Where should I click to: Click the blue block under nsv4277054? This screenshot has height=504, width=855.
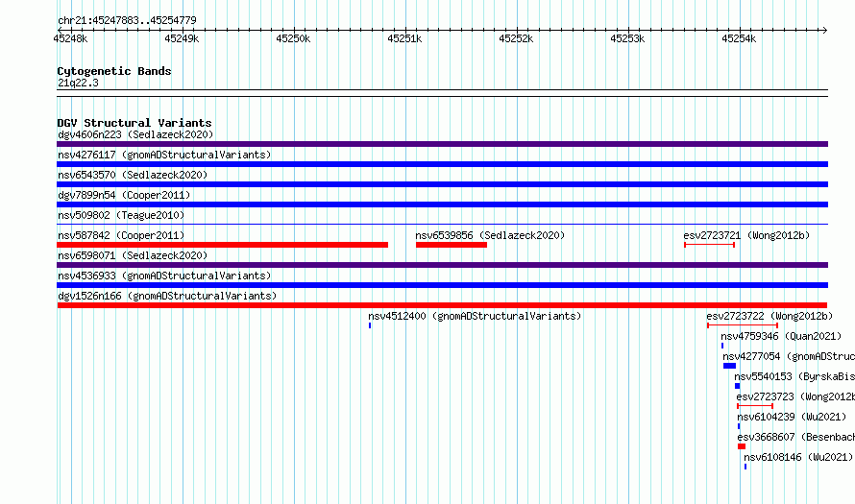pos(729,366)
